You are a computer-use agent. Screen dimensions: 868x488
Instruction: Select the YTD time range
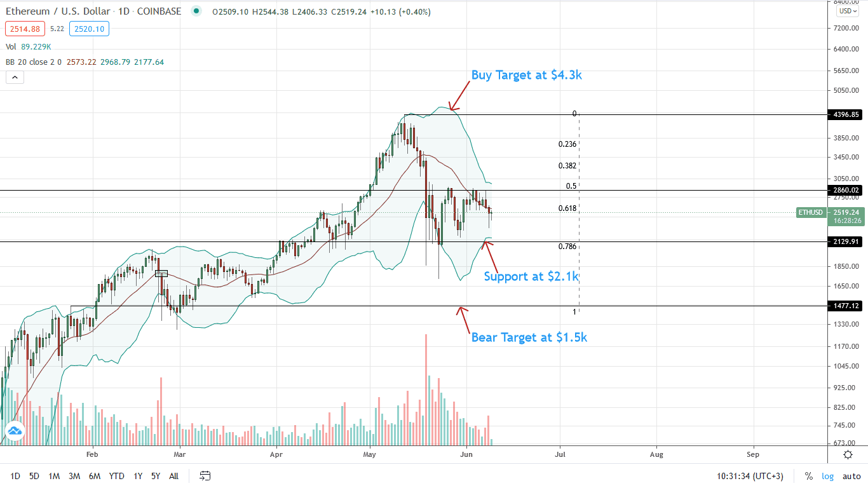[116, 476]
